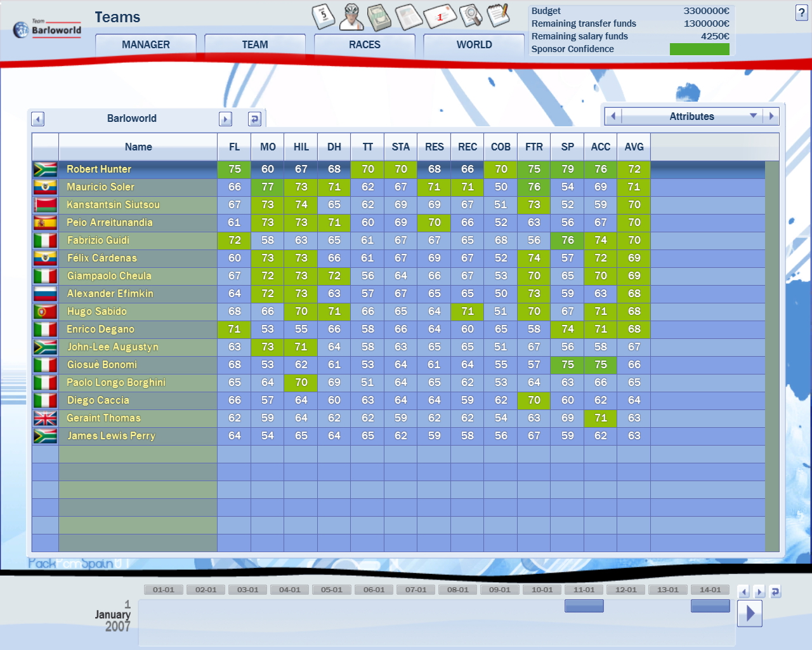The width and height of the screenshot is (812, 650).
Task: Click the magnifying glass scouting icon
Action: pos(470,16)
